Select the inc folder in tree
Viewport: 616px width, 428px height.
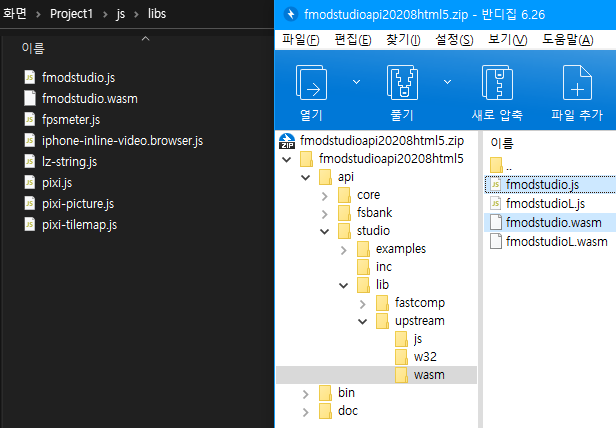(x=384, y=266)
